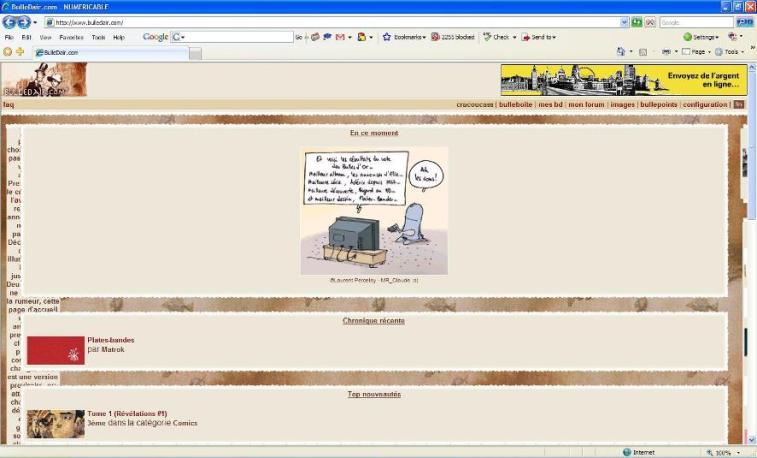
Task: Click the red Plates-bandes cover thumbnail
Action: pyautogui.click(x=56, y=350)
